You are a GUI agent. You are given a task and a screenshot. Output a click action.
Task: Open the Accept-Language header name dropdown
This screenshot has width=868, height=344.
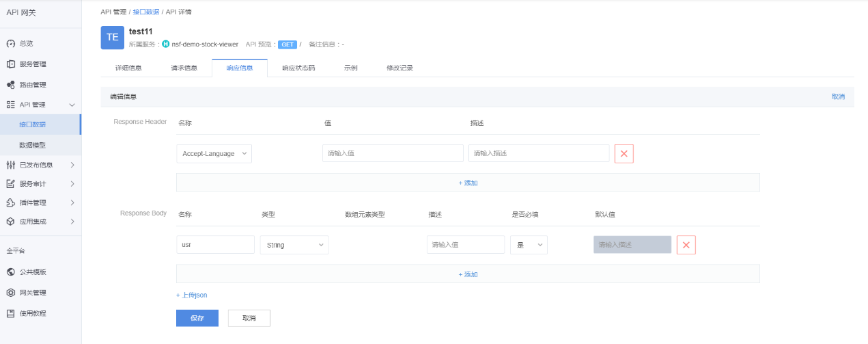click(x=214, y=154)
